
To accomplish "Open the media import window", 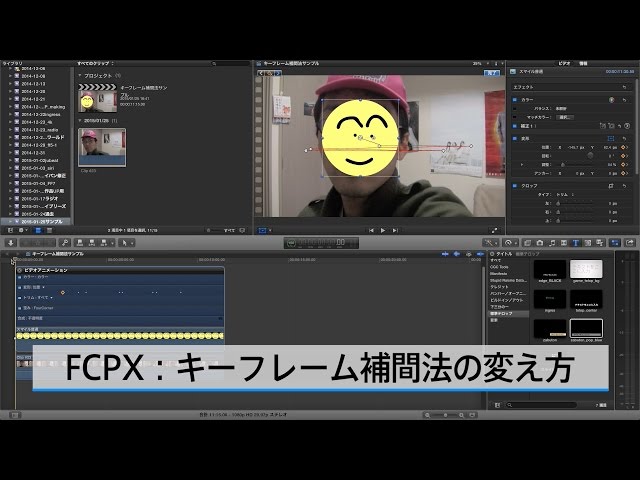I will coord(11,243).
